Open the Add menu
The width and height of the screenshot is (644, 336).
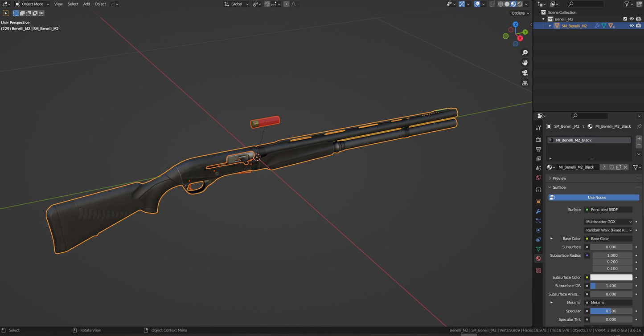tap(86, 4)
